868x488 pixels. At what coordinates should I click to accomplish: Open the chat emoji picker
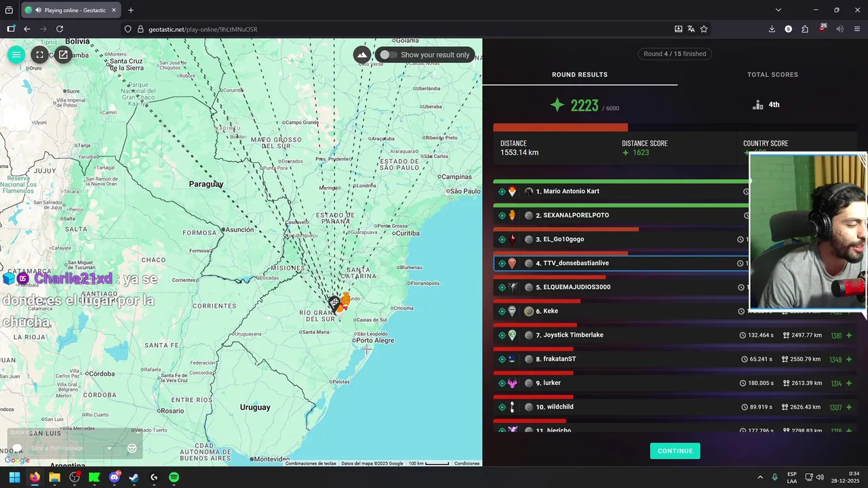(132, 448)
